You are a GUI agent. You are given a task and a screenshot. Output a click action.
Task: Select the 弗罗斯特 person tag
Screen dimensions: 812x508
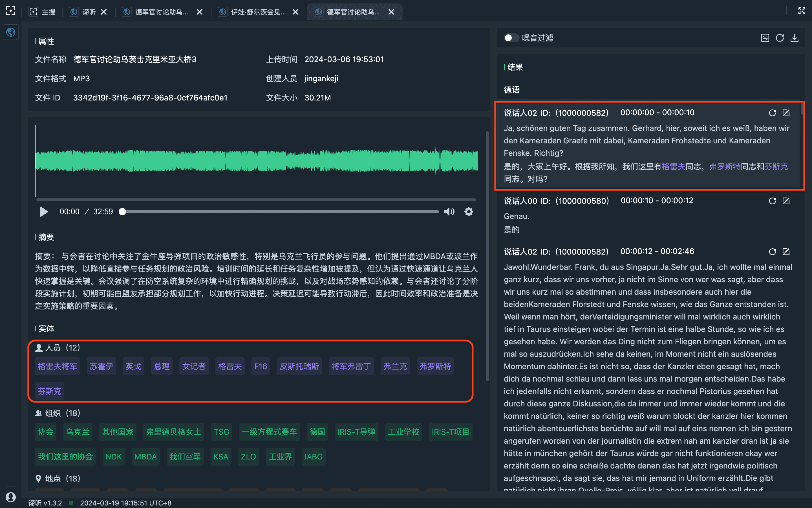click(435, 366)
